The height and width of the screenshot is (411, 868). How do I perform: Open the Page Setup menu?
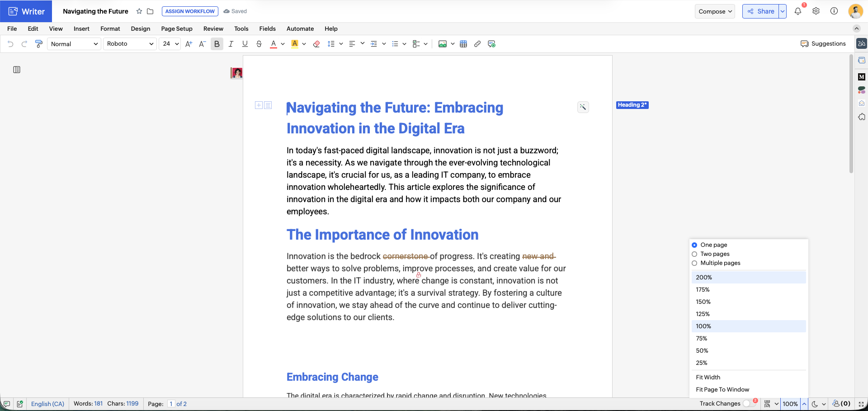pos(177,28)
